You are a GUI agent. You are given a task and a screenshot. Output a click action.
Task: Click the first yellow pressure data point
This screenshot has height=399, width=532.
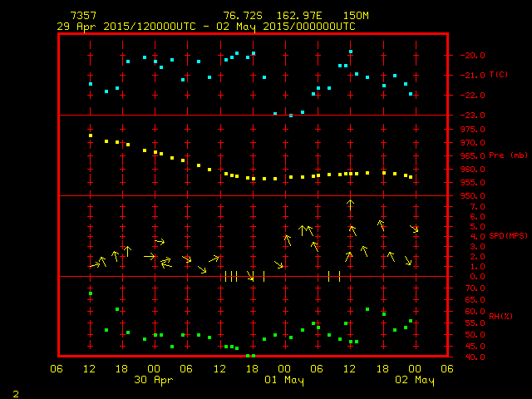click(x=91, y=135)
